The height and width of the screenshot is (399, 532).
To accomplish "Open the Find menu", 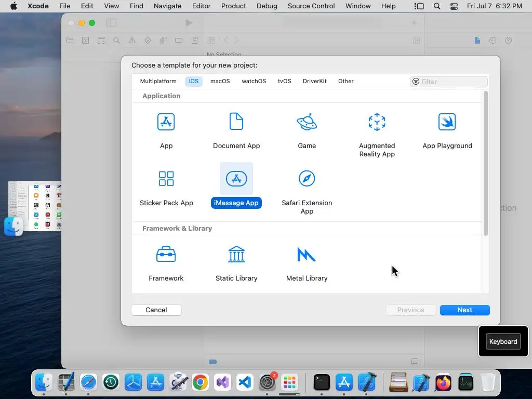I will point(137,6).
